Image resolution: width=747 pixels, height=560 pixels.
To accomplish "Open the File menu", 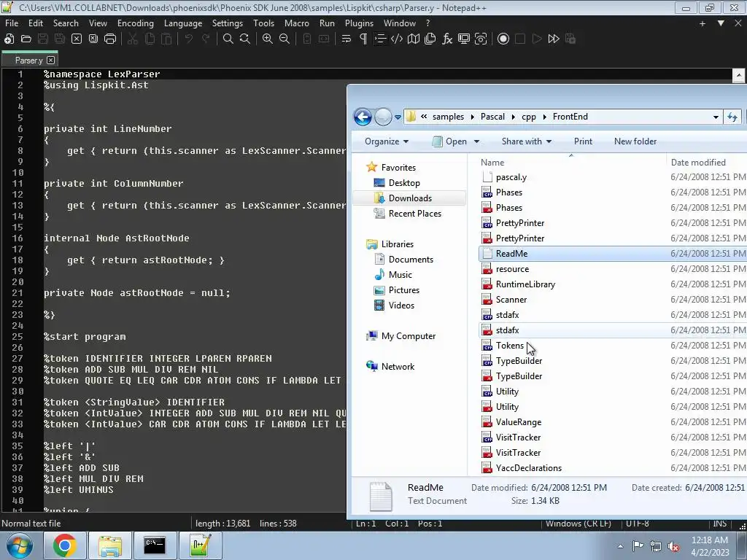I will click(12, 23).
